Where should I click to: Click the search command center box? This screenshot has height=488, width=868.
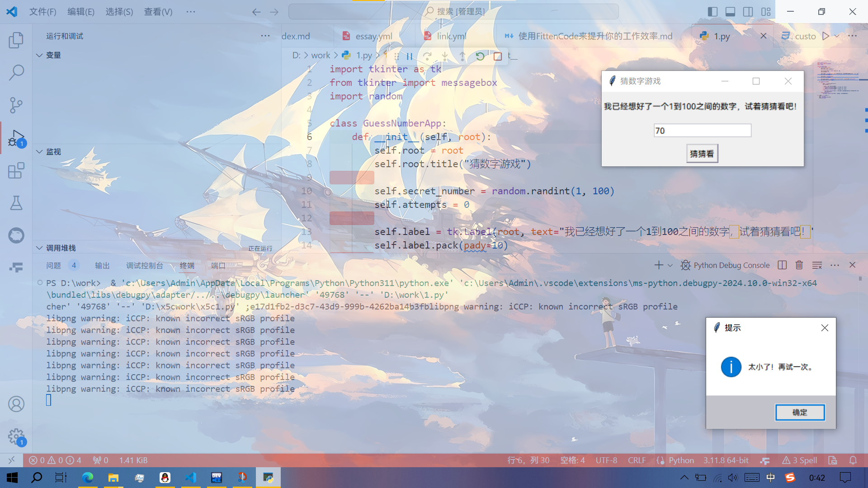[x=453, y=12]
